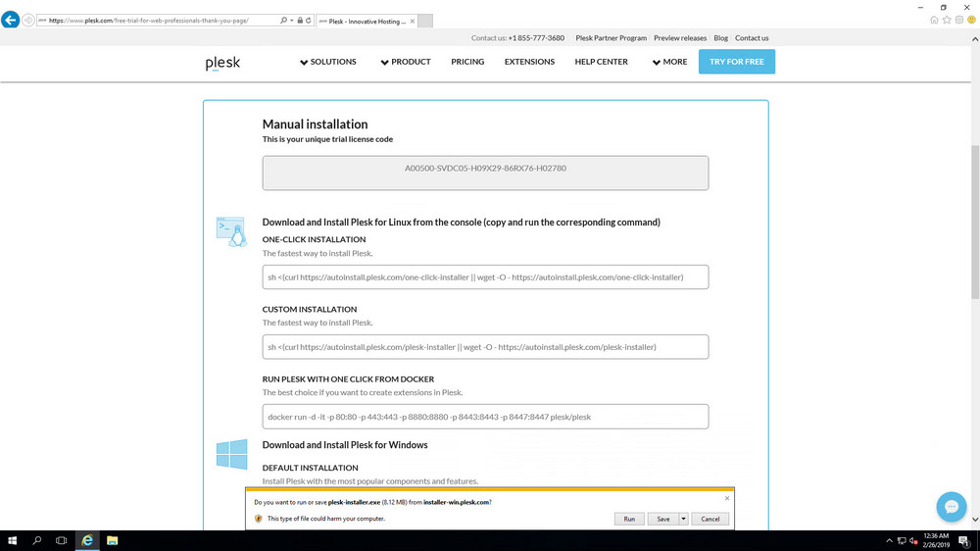Open Task View on the taskbar

click(x=61, y=540)
